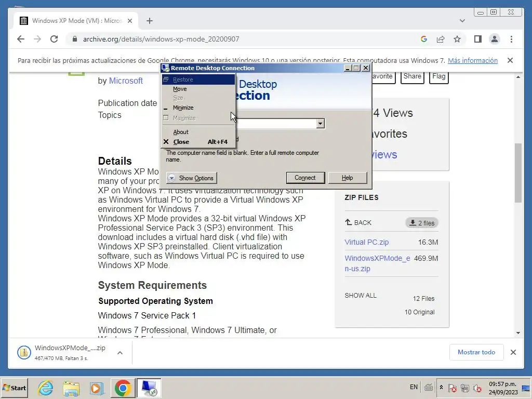Image resolution: width=532 pixels, height=399 pixels.
Task: Click the greyed Maximize menu entry
Action: tap(198, 118)
